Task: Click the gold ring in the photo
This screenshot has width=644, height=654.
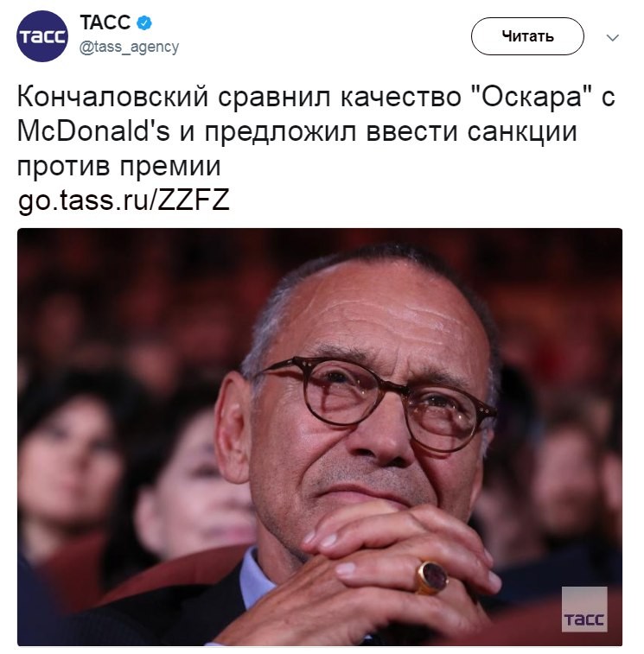Action: click(431, 577)
